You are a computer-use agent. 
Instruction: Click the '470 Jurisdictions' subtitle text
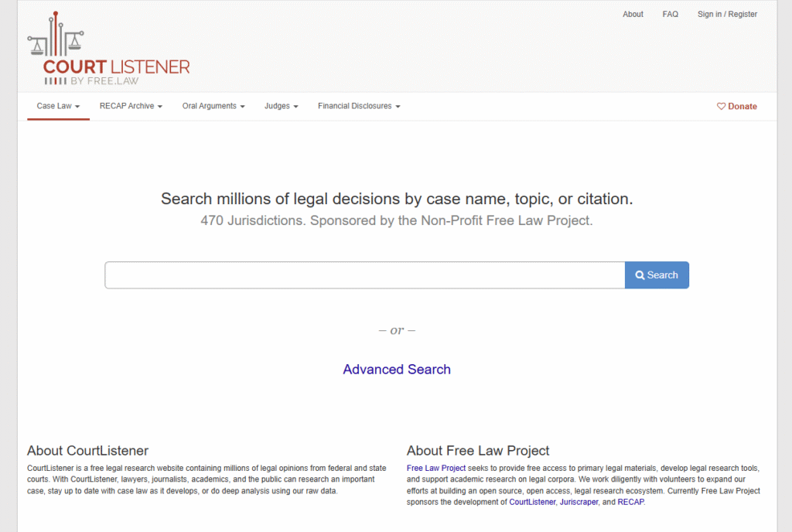click(x=397, y=220)
